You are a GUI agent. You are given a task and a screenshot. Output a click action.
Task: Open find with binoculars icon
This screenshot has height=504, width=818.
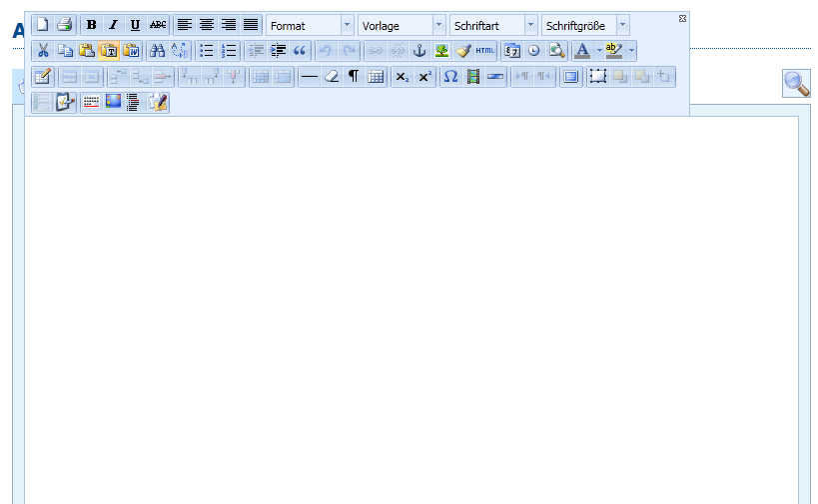pyautogui.click(x=157, y=51)
